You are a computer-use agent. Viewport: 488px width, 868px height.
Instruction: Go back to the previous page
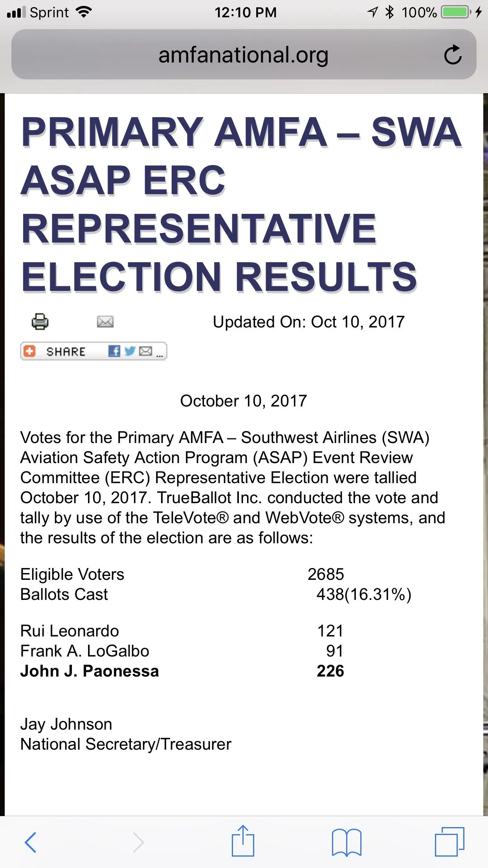pos(31,842)
